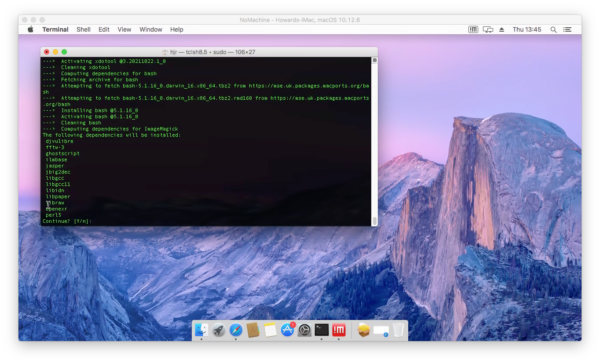600x363 pixels.
Task: Open the Apple menu
Action: (31, 29)
